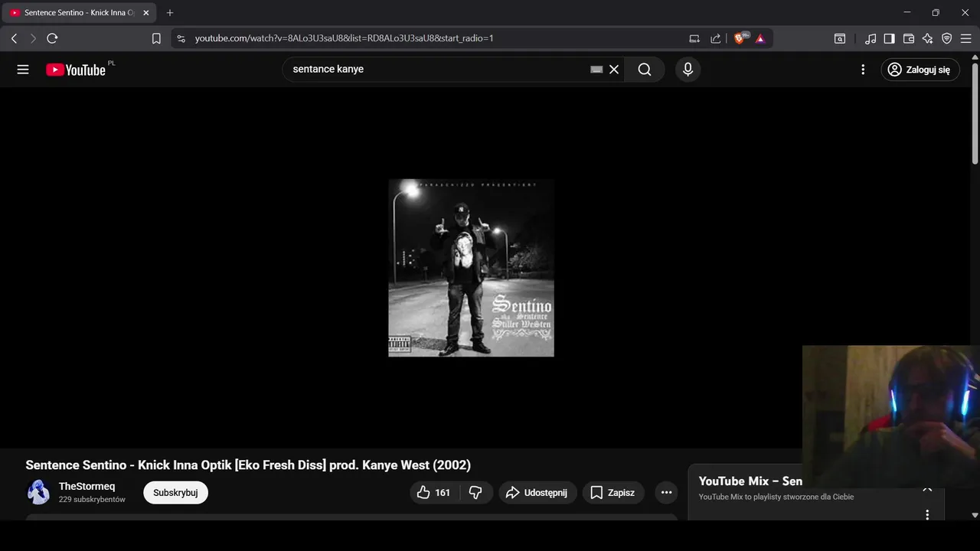Viewport: 980px width, 551px height.
Task: Open a new browser tab
Action: click(x=170, y=13)
